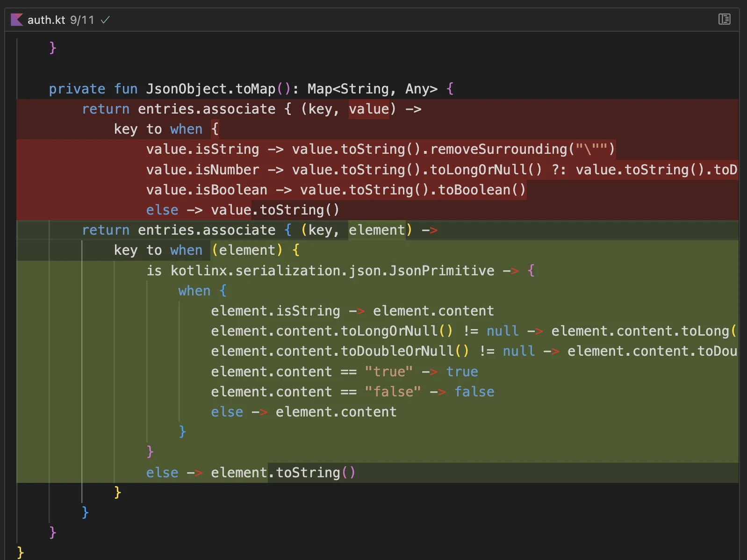Click the line comparing element.content to "true"
This screenshot has height=560, width=747.
tap(344, 372)
